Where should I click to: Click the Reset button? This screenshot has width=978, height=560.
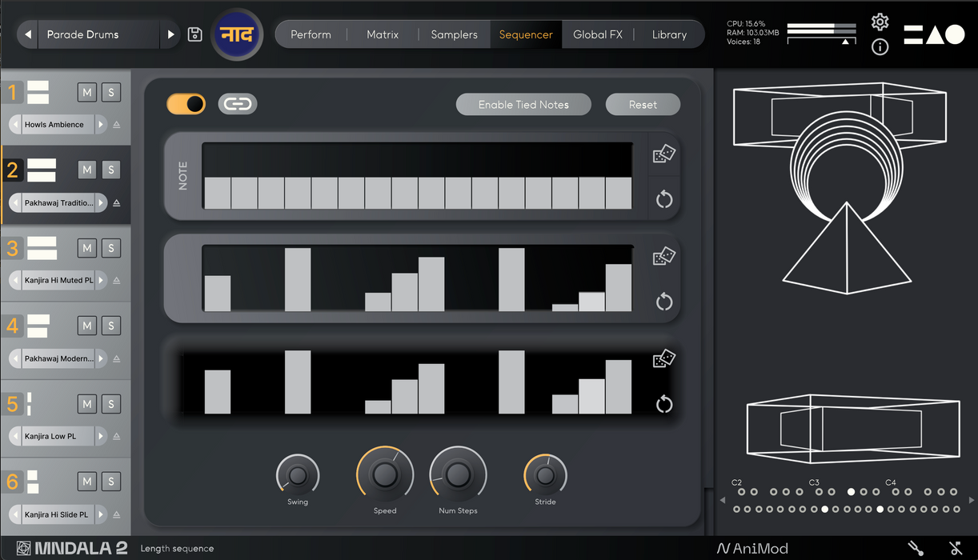click(643, 105)
